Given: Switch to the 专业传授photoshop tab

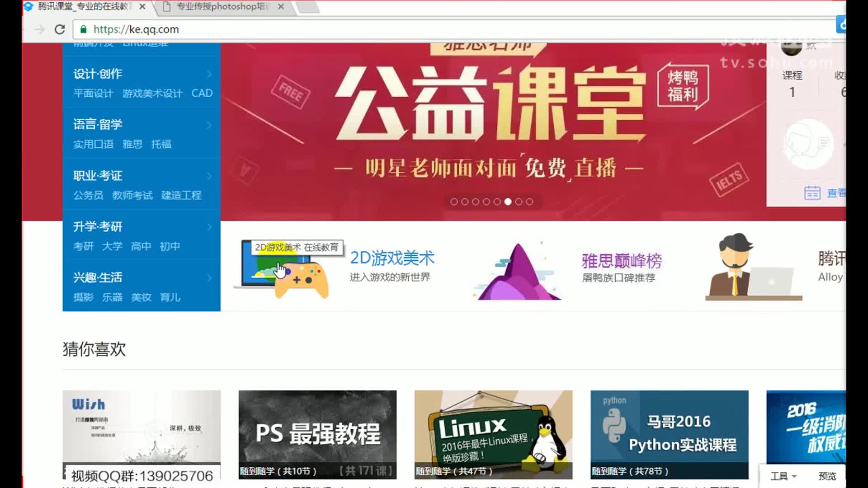Looking at the screenshot, I should click(222, 7).
